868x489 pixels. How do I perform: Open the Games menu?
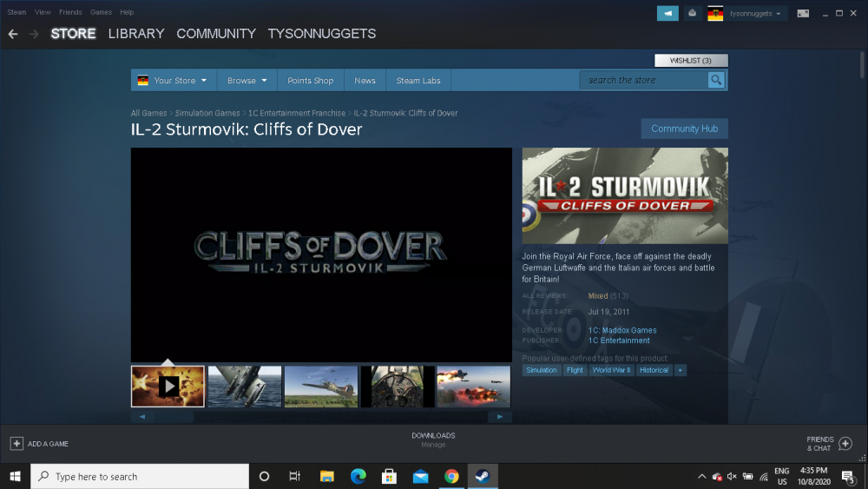pos(101,12)
